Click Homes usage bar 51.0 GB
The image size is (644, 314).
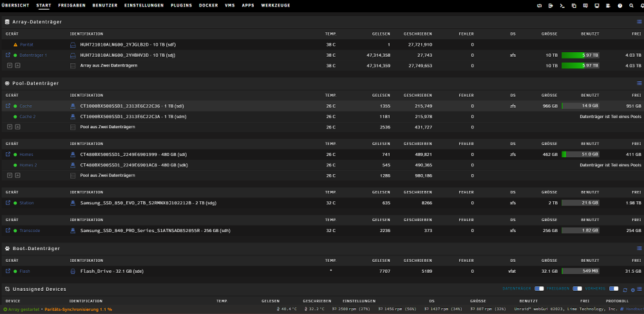(x=580, y=155)
